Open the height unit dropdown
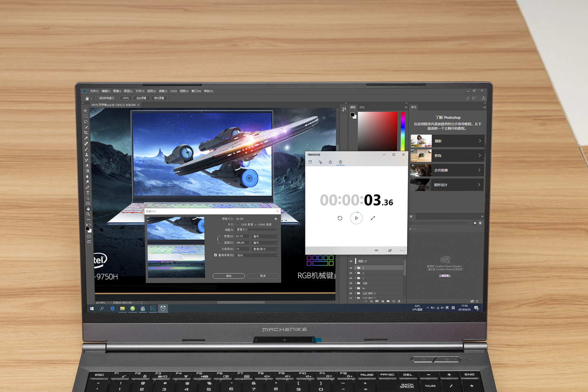The height and width of the screenshot is (392, 588). pos(266,243)
